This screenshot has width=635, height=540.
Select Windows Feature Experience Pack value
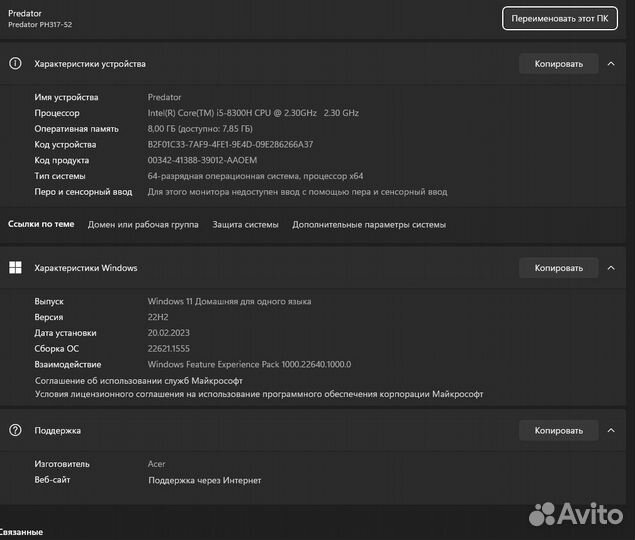point(249,365)
